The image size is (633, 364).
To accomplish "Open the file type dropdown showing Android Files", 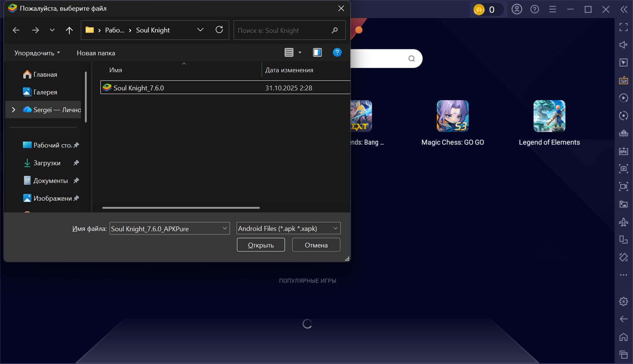I will point(288,228).
